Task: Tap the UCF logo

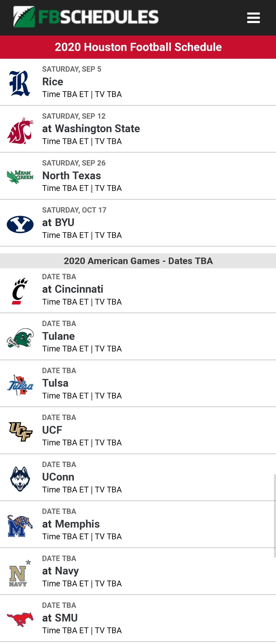Action: coord(20,431)
